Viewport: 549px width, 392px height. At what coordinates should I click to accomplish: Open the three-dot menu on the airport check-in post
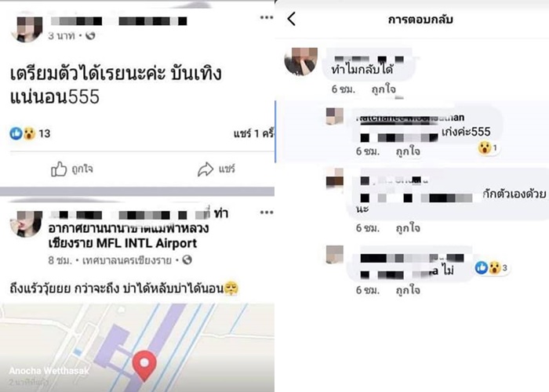click(x=267, y=212)
